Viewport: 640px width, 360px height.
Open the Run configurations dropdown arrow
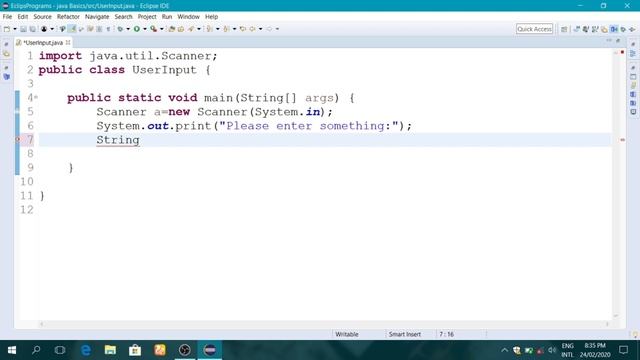pyautogui.click(x=144, y=29)
